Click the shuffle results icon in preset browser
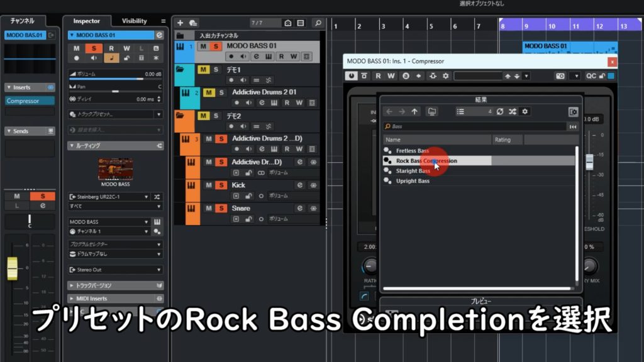 pos(513,111)
